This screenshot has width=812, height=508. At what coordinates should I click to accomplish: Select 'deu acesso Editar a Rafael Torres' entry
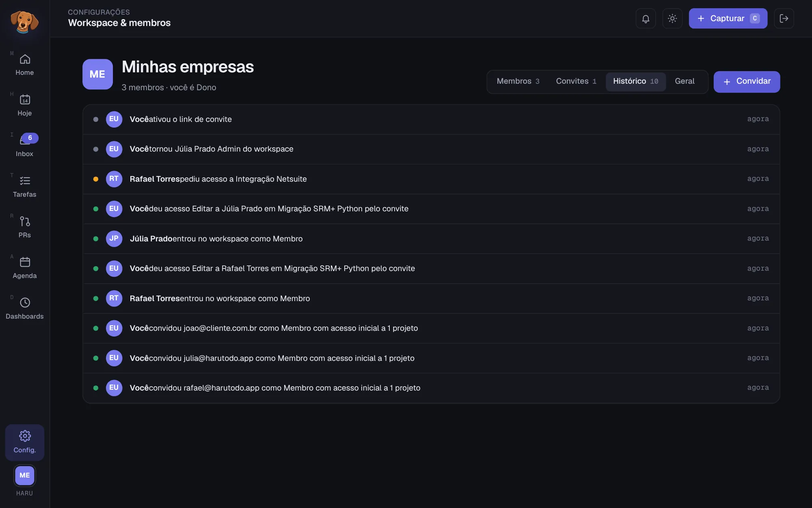[431, 269]
